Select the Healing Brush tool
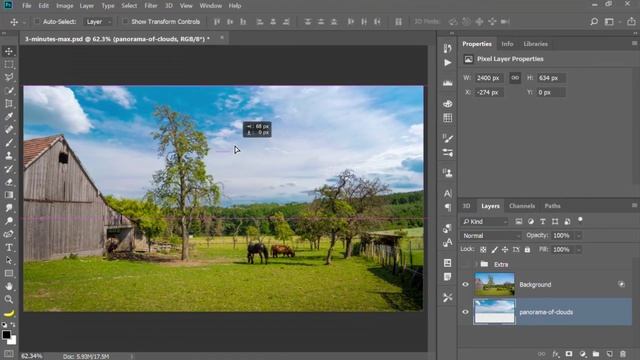The width and height of the screenshot is (640, 360). click(9, 130)
